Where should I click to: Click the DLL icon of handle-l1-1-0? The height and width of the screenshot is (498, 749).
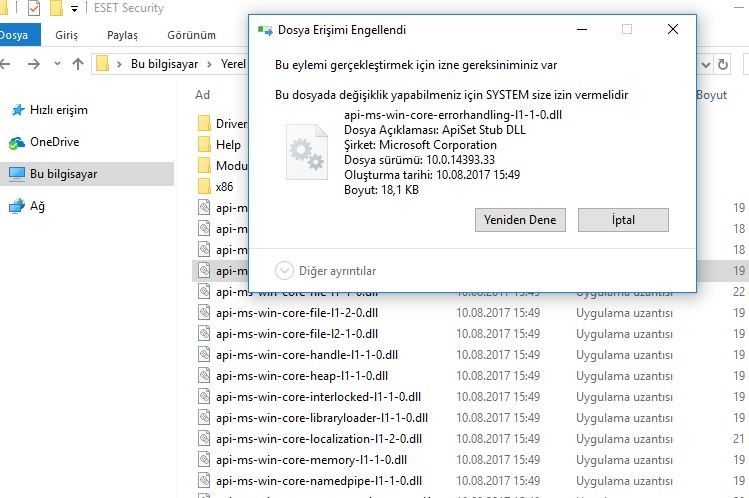[x=204, y=354]
